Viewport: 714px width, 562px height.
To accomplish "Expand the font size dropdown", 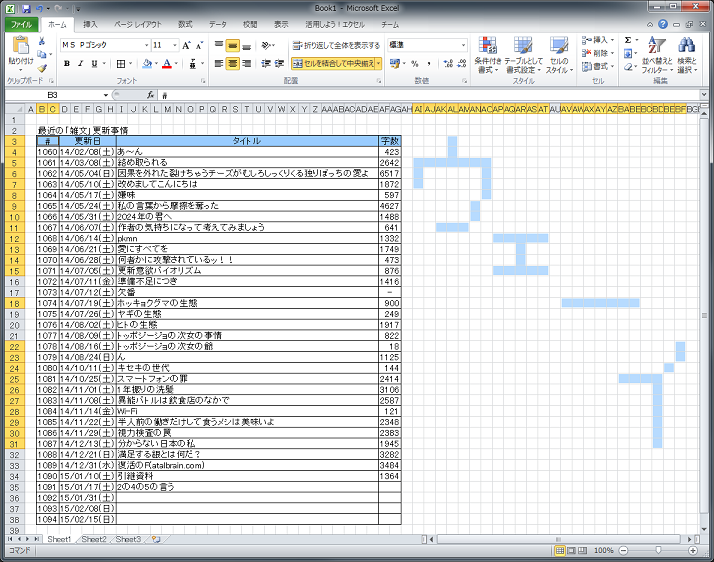I will [174, 45].
